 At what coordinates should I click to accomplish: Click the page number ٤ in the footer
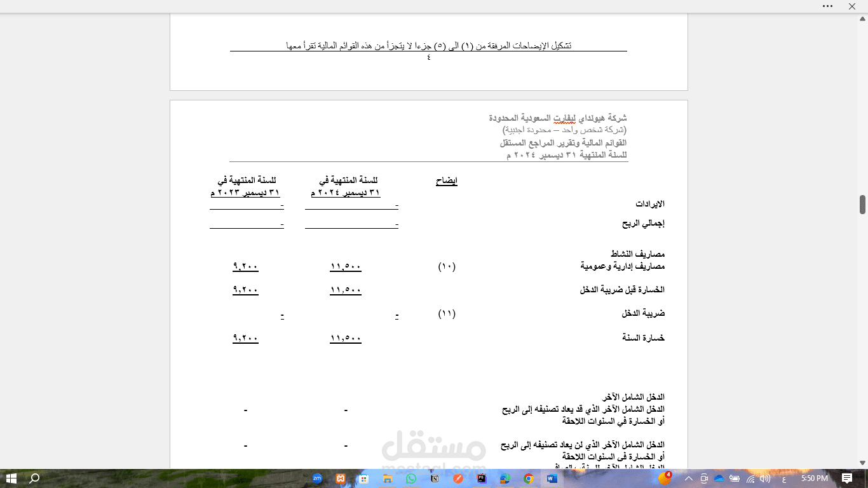click(x=428, y=57)
